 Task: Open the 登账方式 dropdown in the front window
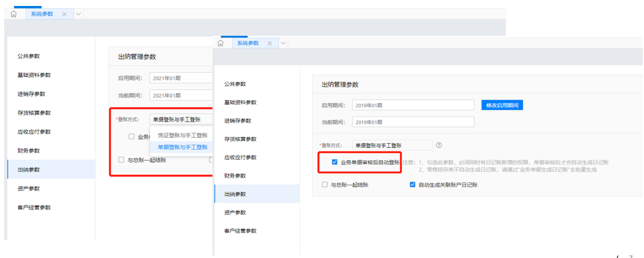point(393,145)
